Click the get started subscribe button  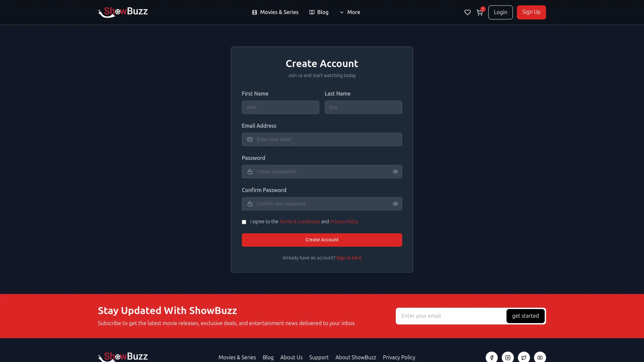click(x=525, y=316)
